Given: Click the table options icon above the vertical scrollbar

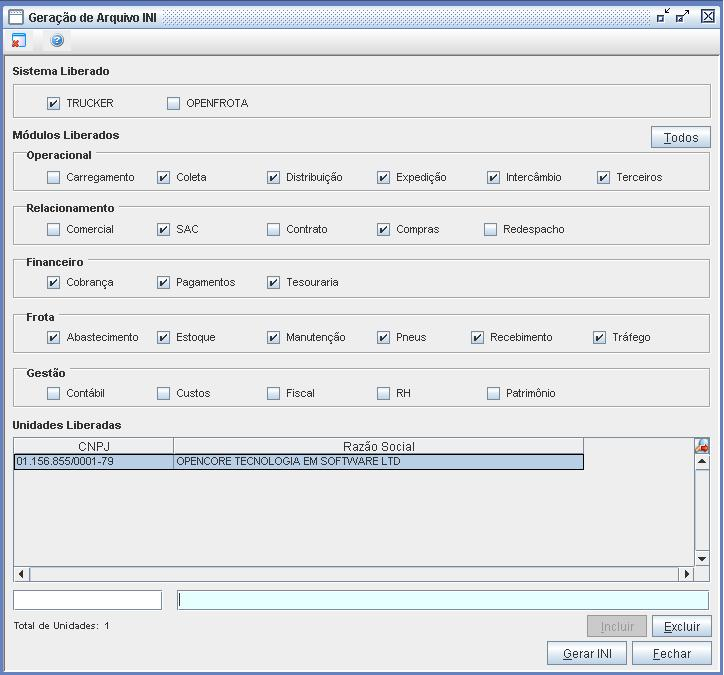Looking at the screenshot, I should pyautogui.click(x=702, y=446).
